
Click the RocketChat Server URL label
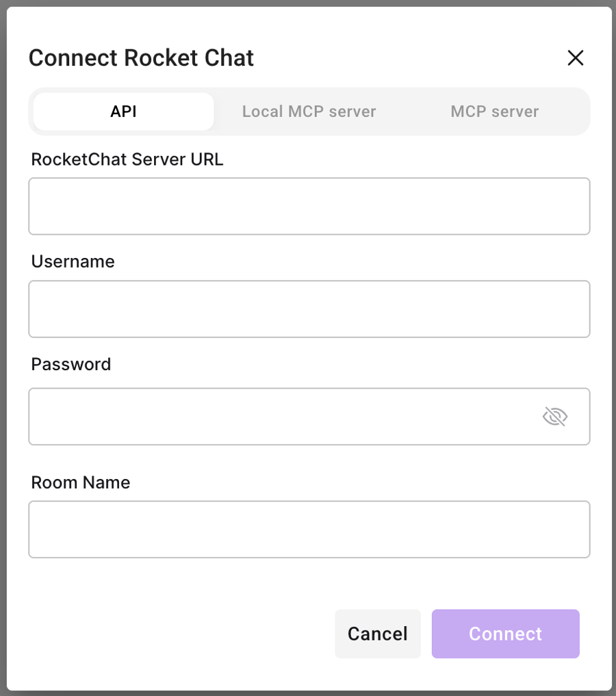point(127,159)
